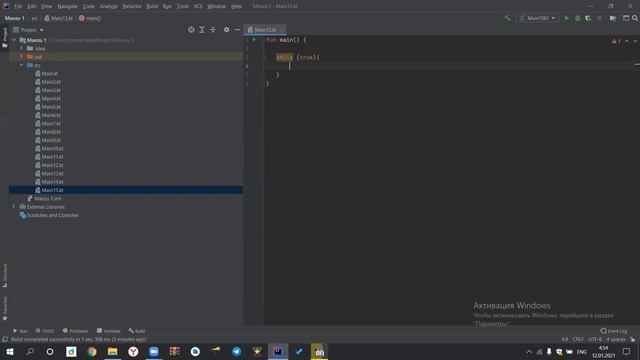640x360 pixels.
Task: Open the VCS menu
Action: [x=198, y=6]
